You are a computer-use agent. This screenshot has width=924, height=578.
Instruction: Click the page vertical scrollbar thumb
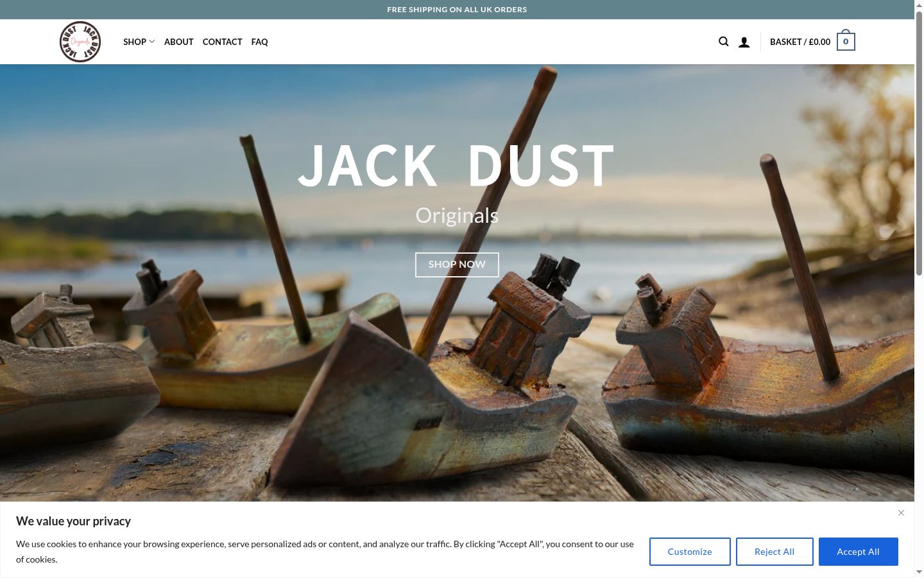[919, 143]
